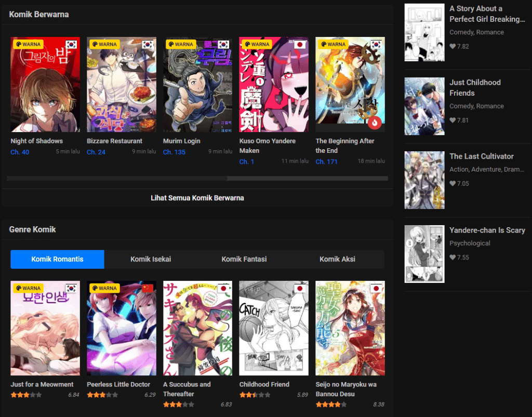Open The Last Cultivator sidebar thumbnail

click(424, 180)
